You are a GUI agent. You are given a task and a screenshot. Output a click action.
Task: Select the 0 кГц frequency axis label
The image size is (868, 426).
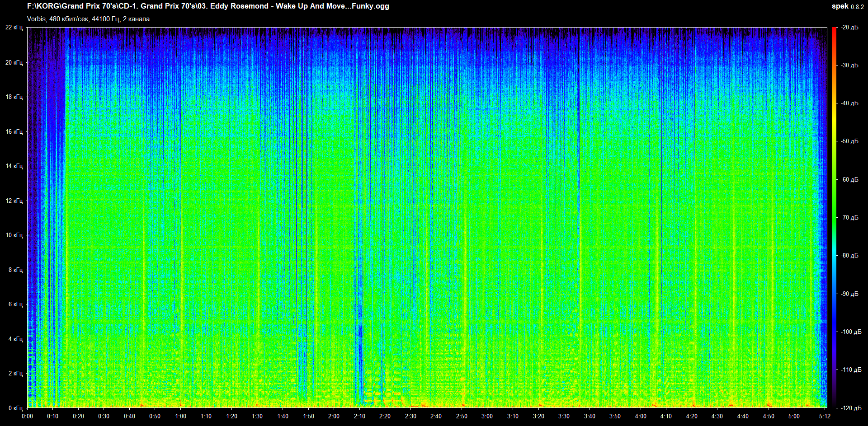point(15,408)
